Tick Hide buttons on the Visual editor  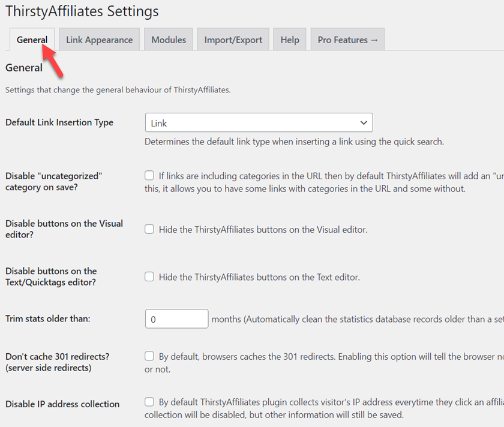(x=149, y=229)
